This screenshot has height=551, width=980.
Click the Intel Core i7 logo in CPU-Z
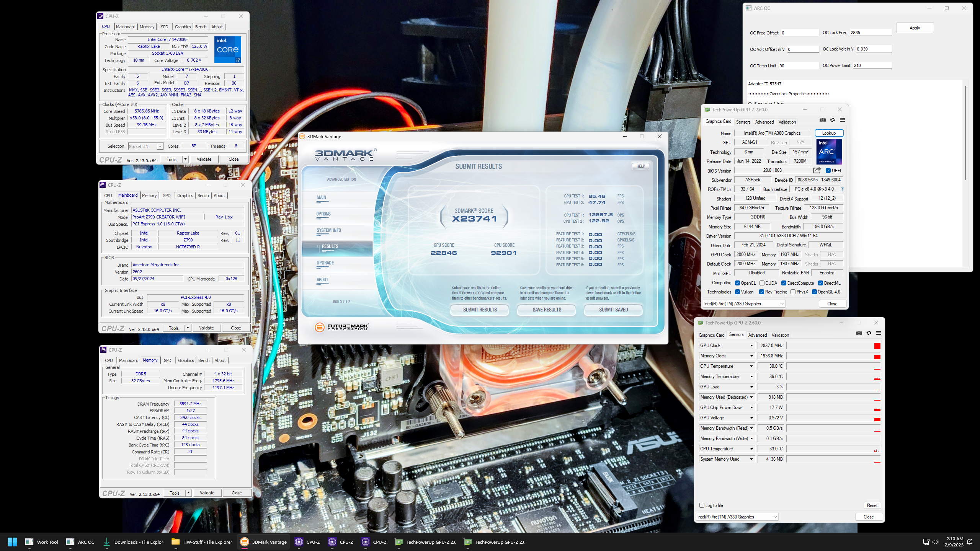click(x=227, y=49)
